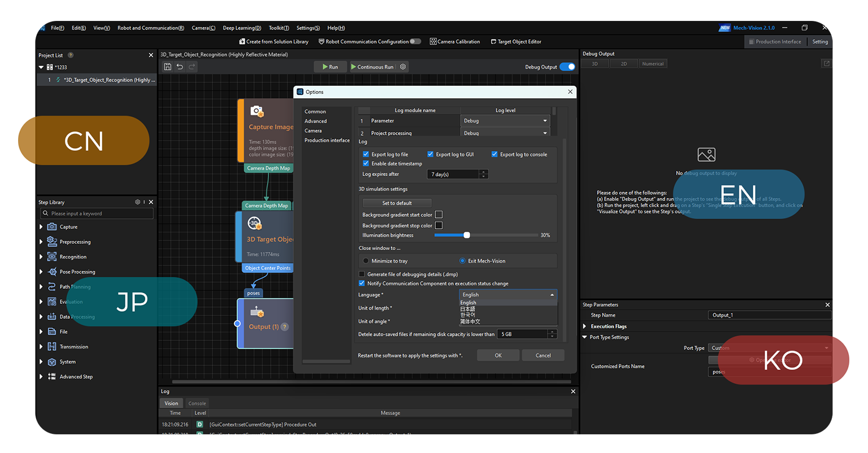The height and width of the screenshot is (453, 868).
Task: Open Step Library settings gear icon
Action: [137, 202]
